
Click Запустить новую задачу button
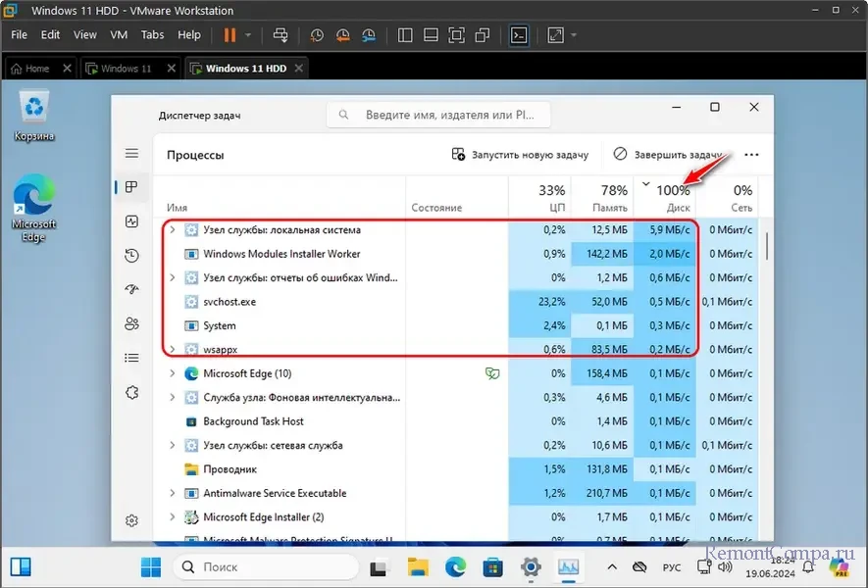[x=520, y=155]
